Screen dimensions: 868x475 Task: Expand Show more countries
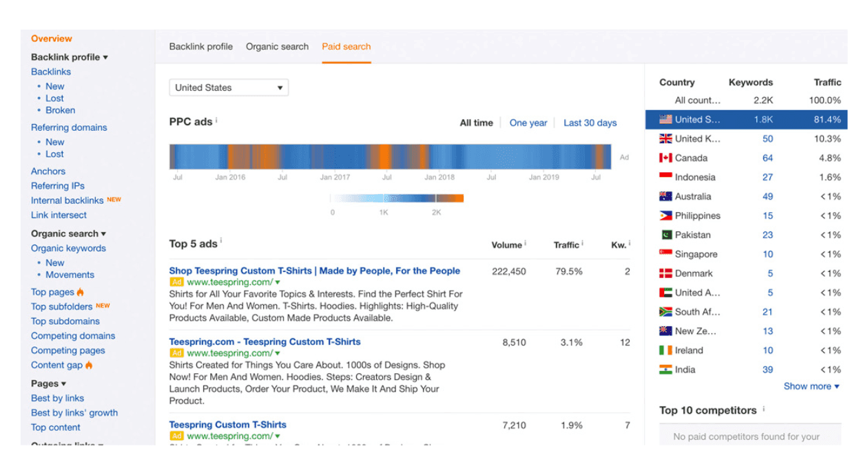(812, 386)
